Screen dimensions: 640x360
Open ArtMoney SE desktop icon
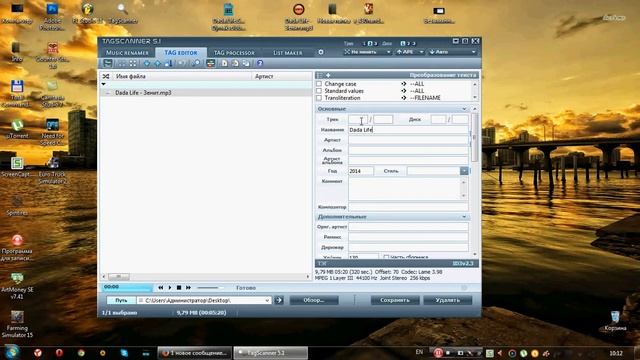click(x=17, y=286)
